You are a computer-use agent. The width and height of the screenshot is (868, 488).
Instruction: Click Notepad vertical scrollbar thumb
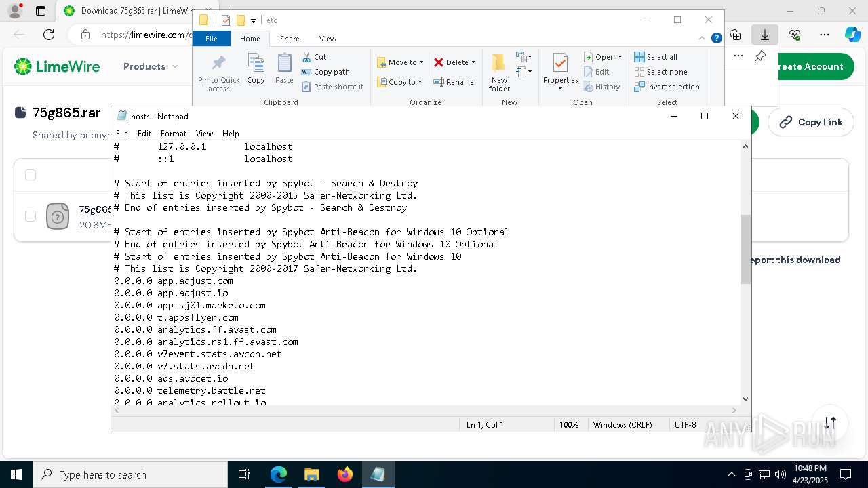pos(746,249)
